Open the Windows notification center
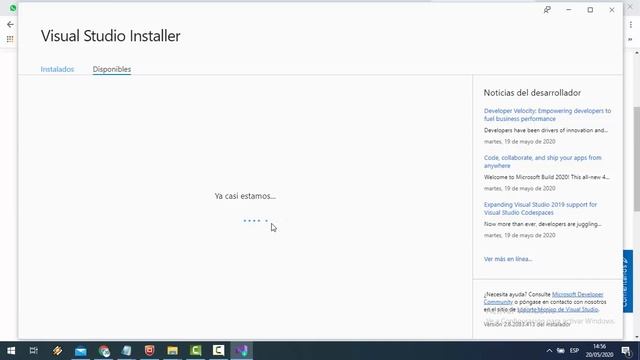The image size is (640, 360). (x=626, y=351)
